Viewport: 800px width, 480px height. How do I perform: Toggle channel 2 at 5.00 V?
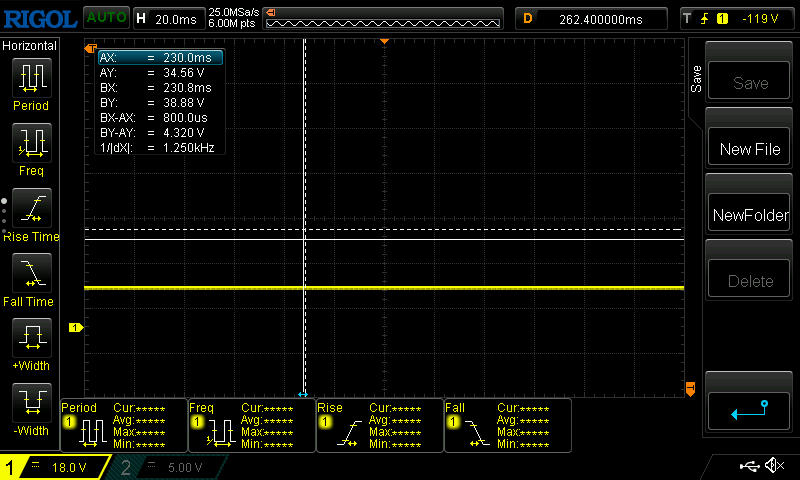(x=170, y=467)
